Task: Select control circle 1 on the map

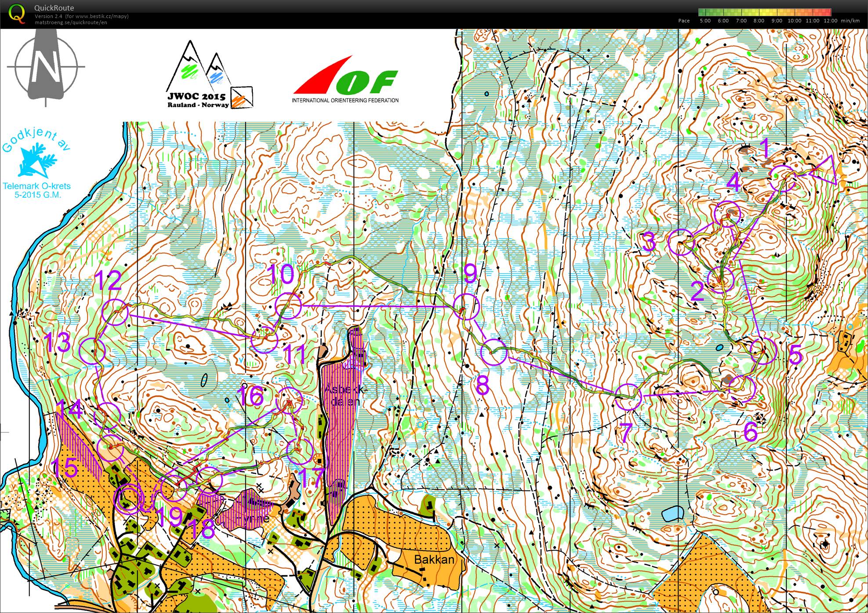Action: pos(784,178)
